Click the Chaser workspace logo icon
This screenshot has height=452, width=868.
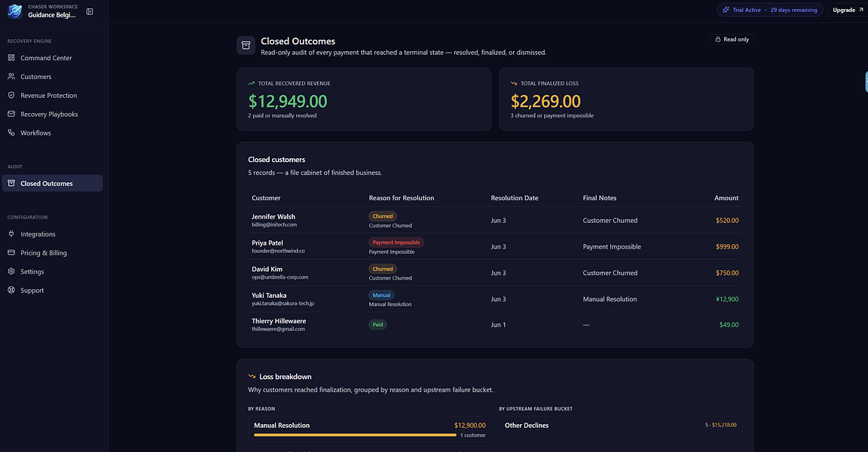click(x=15, y=11)
